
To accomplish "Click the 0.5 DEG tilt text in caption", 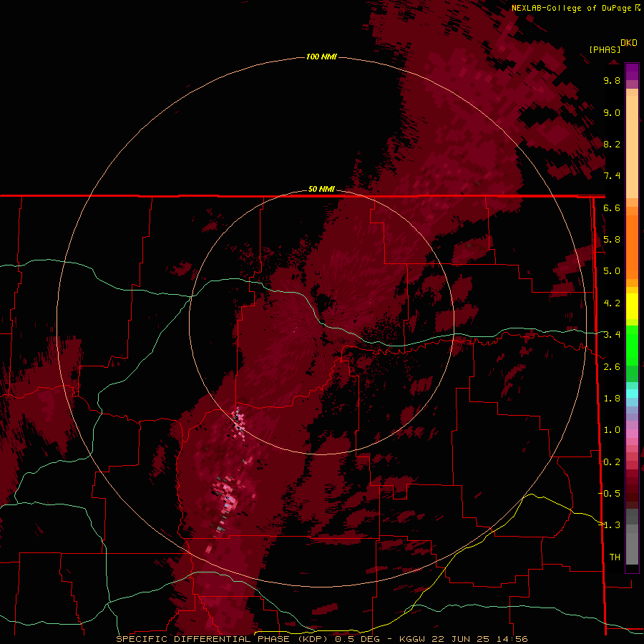I will pyautogui.click(x=357, y=639).
